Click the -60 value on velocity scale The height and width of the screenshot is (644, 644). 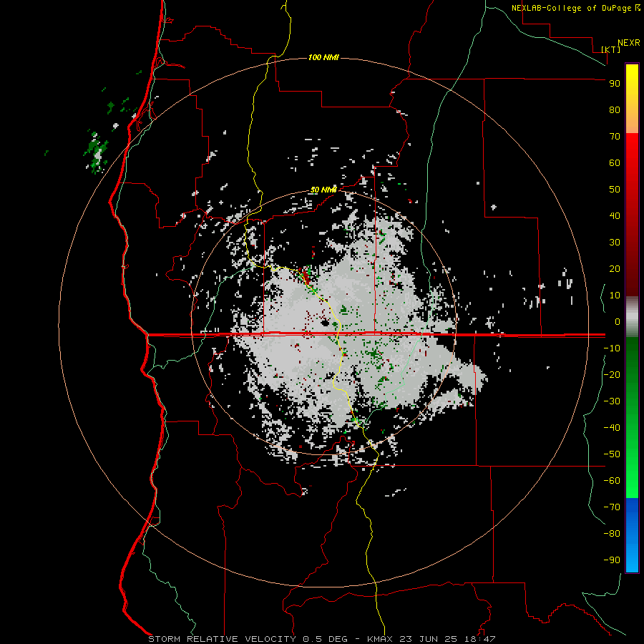point(612,481)
